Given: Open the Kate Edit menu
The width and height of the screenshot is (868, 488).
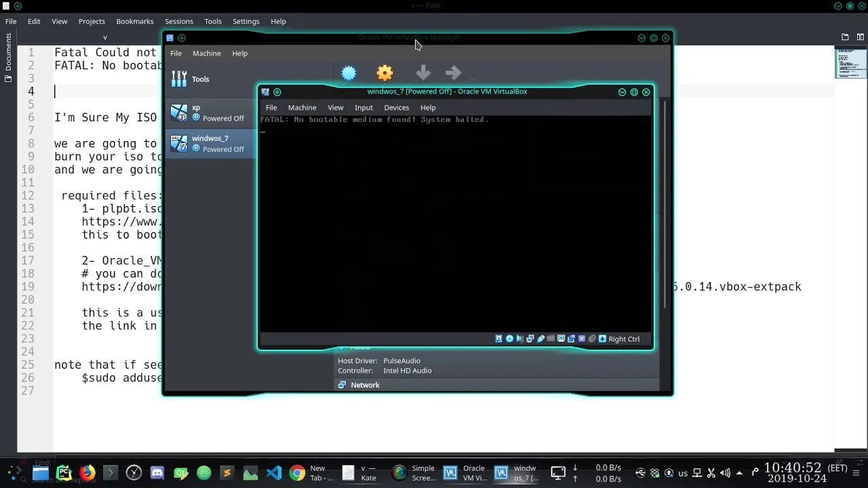Looking at the screenshot, I should [34, 21].
